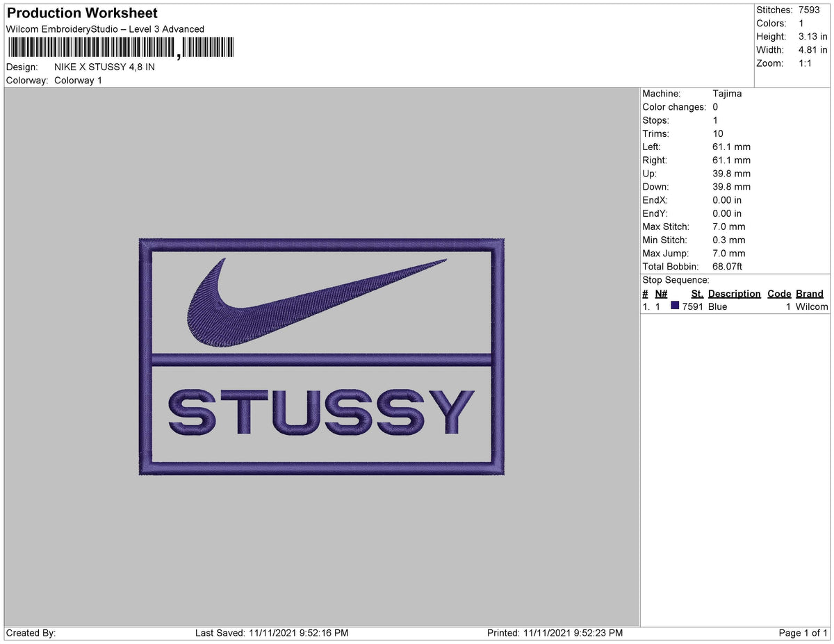The image size is (834, 644).
Task: Click the EndX value 0.00 in
Action: point(727,200)
